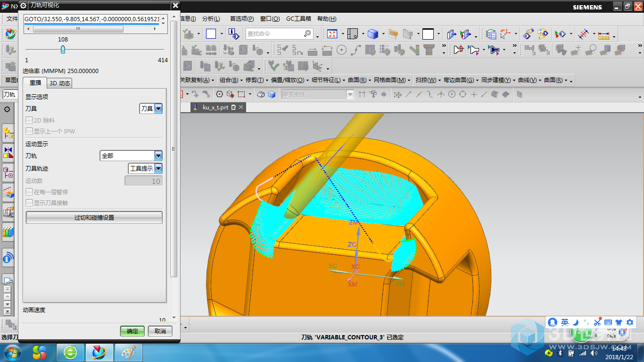Image resolution: width=644 pixels, height=362 pixels.
Task: Select the blue shaded cube rendering icon
Action: 373,34
